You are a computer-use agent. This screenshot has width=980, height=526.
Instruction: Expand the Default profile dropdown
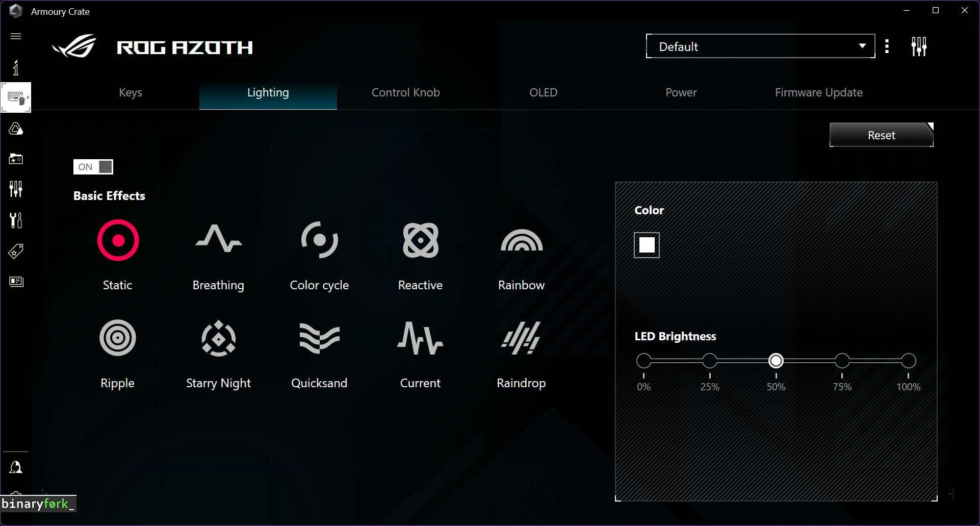pyautogui.click(x=760, y=46)
